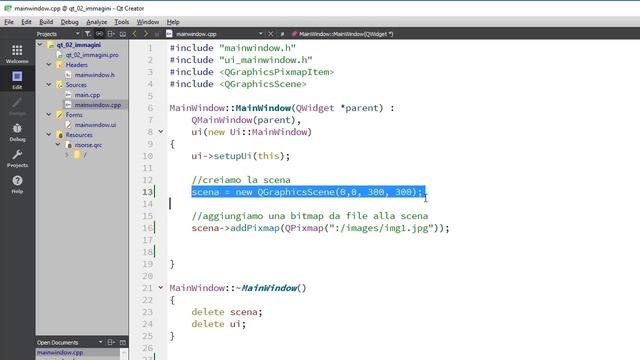Viewport: 640px width, 360px height.
Task: Collapse the risorse.qrc node
Action: click(58, 144)
